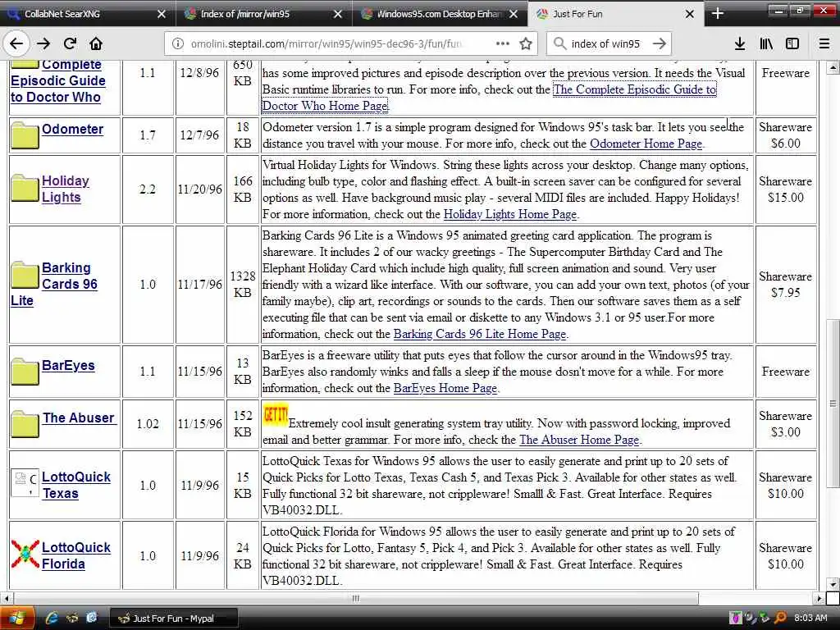This screenshot has width=840, height=630.
Task: Visit the Barking Cards 96 Lite Home Page
Action: click(479, 334)
